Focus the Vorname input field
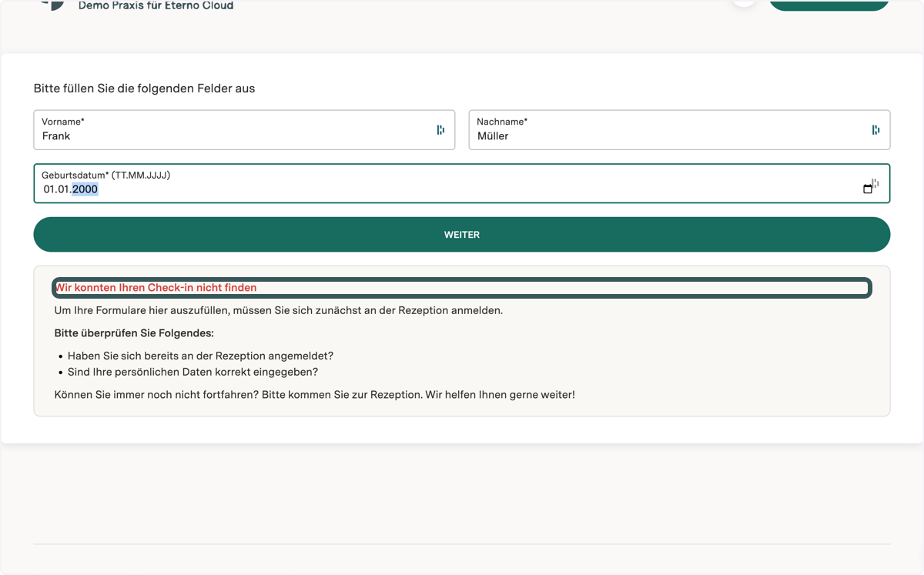This screenshot has width=924, height=575. (244, 130)
